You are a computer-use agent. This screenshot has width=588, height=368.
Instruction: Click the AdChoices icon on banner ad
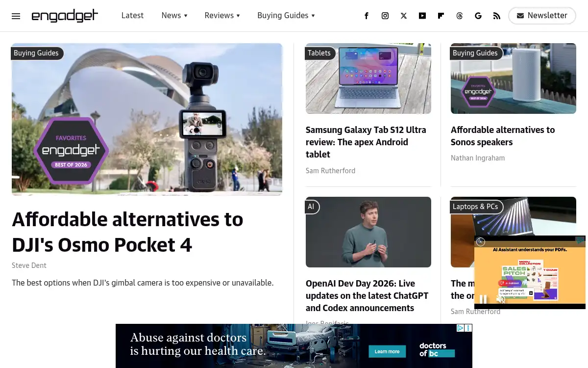coord(461,328)
